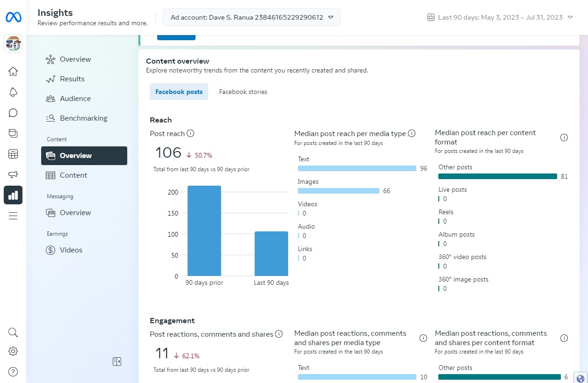The height and width of the screenshot is (383, 588).
Task: Click the Engagement Text bar showing 10
Action: 357,377
